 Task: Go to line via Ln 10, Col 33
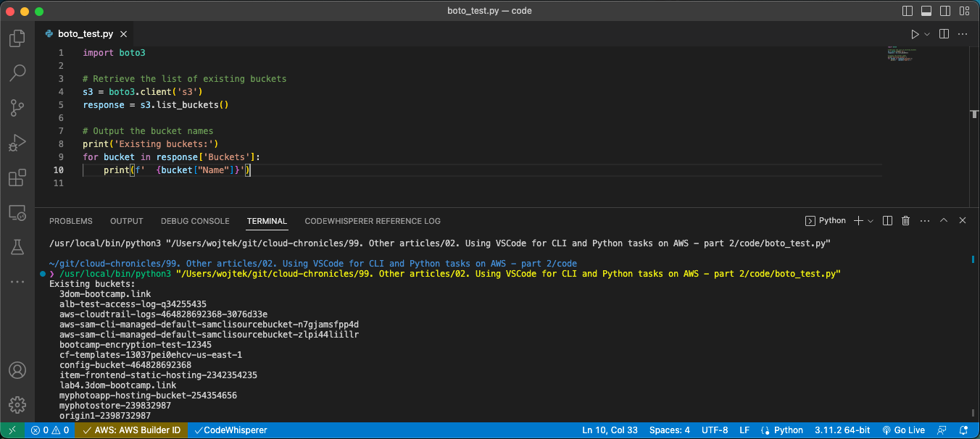[610, 430]
